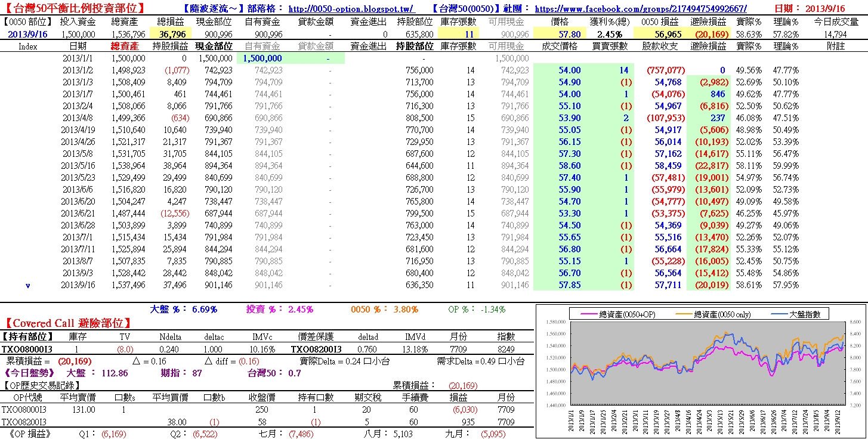Click the 大盤 % 6.69% label
The width and height of the screenshot is (868, 439).
[184, 309]
